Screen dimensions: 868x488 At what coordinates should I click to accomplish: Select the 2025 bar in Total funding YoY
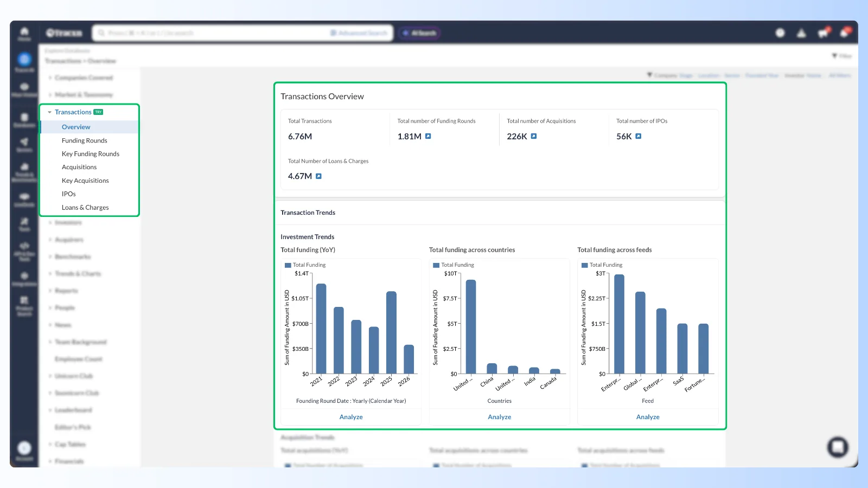click(391, 332)
